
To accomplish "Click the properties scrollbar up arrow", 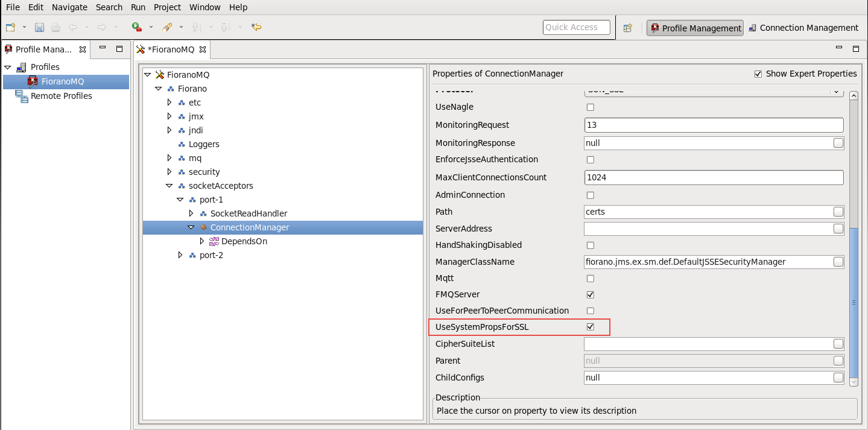I will pyautogui.click(x=853, y=96).
